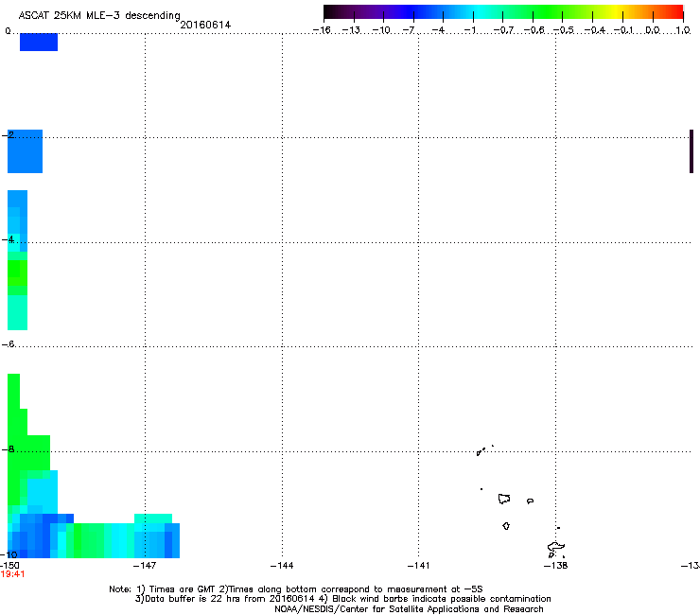Click the '-0.4' label on the color scale

coord(594,30)
